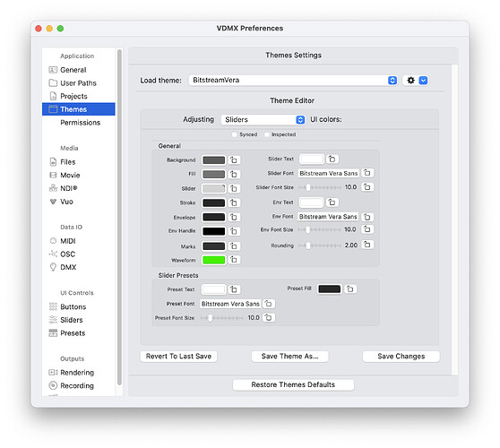Expand blue chevron menu next to gear

click(x=423, y=81)
